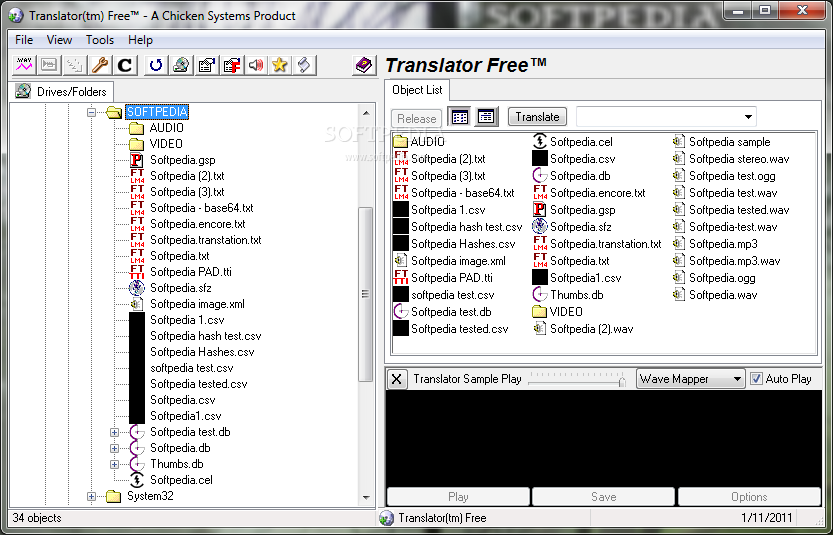Screen dimensions: 833x535
Task: Click the Softpedia.sfz icon in the Object List
Action: pyautogui.click(x=540, y=226)
